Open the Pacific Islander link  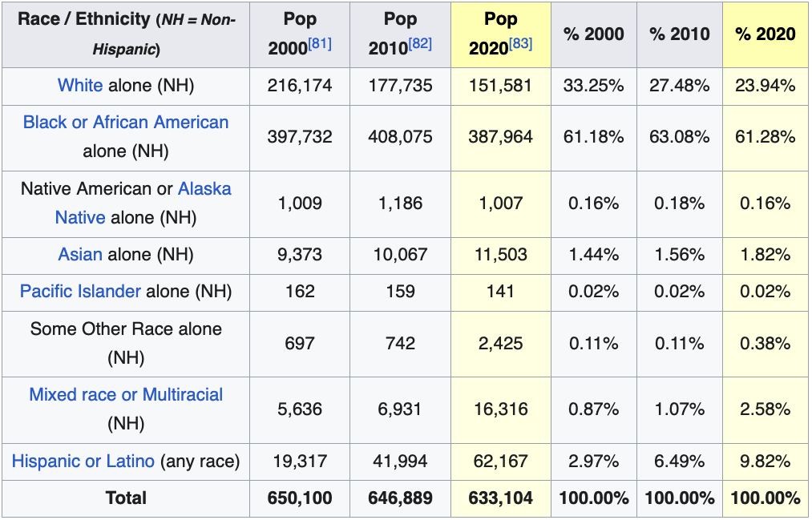coord(80,292)
